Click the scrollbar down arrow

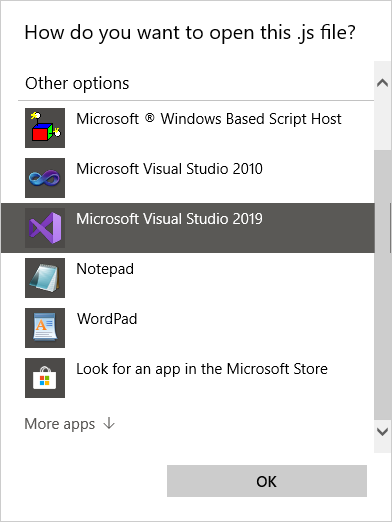(x=382, y=432)
